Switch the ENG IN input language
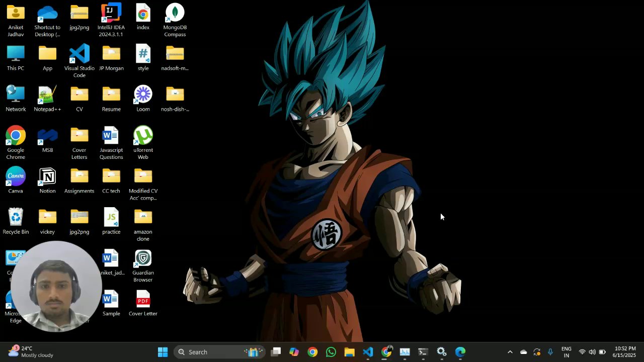Image resolution: width=644 pixels, height=362 pixels. point(566,352)
